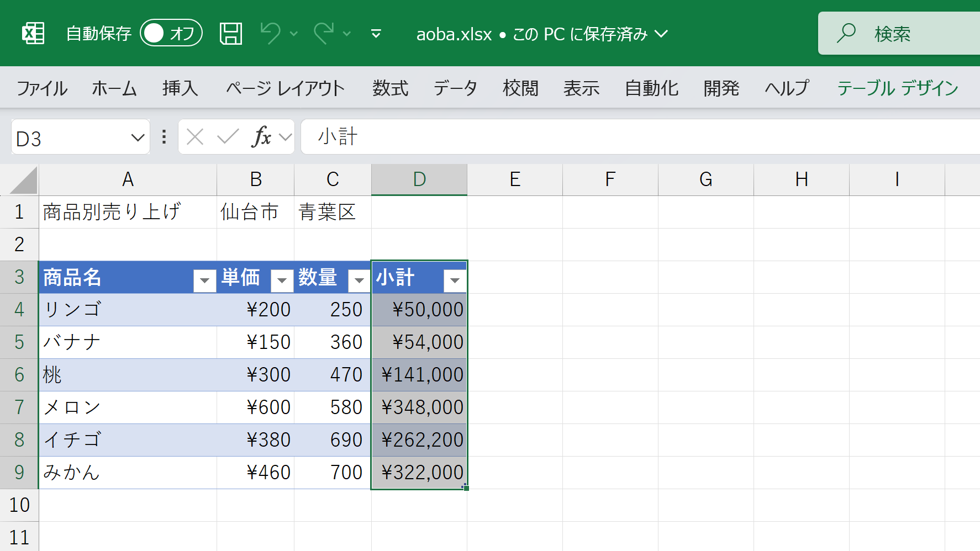Open the 数量 filter dropdown
Screen dimensions: 980x551
tap(359, 280)
